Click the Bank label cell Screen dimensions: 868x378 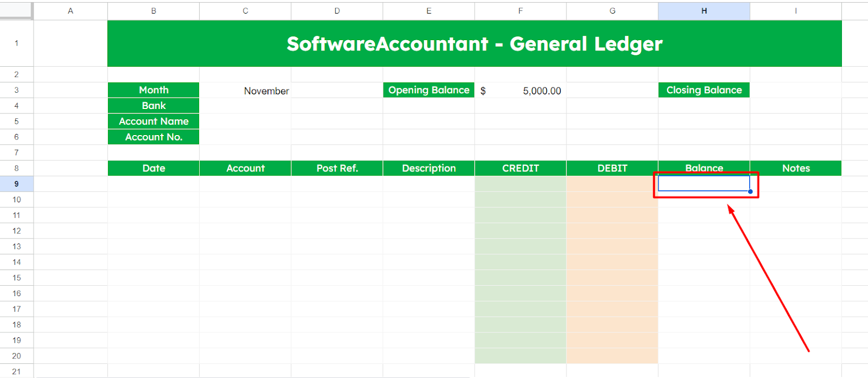(154, 106)
